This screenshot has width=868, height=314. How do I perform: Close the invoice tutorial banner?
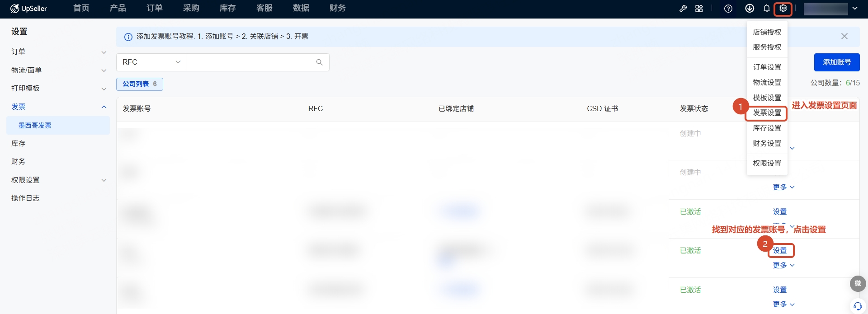[844, 36]
